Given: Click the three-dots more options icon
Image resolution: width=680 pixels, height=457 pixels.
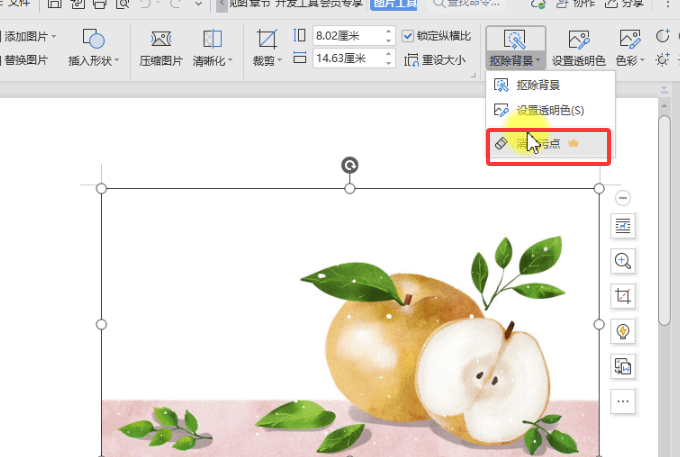Looking at the screenshot, I should pyautogui.click(x=623, y=401).
